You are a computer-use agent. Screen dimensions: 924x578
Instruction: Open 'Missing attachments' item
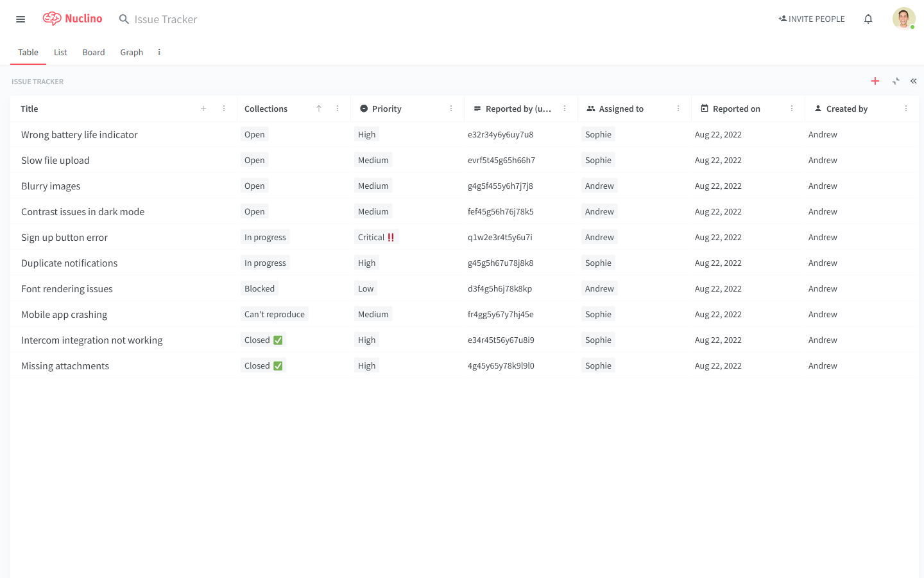pyautogui.click(x=65, y=365)
